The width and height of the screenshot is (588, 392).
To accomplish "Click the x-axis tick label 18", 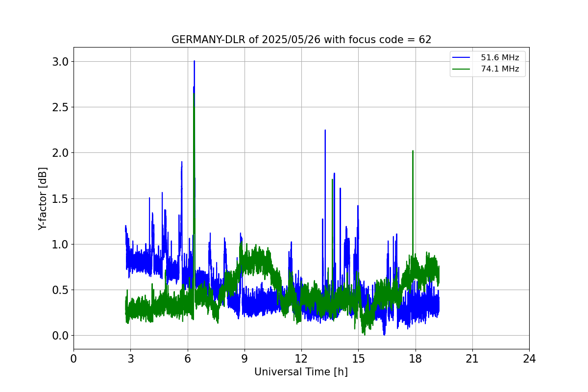I will [416, 359].
